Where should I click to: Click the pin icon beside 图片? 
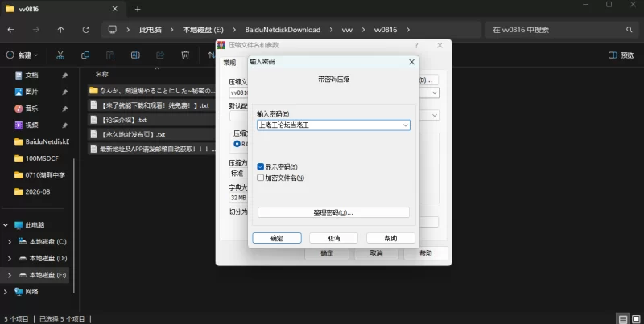[64, 92]
